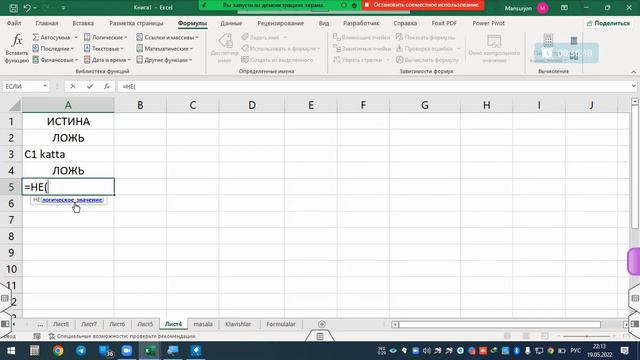This screenshot has width=640, height=360.
Task: Switch to the Power Pivot tab
Action: pyautogui.click(x=488, y=23)
